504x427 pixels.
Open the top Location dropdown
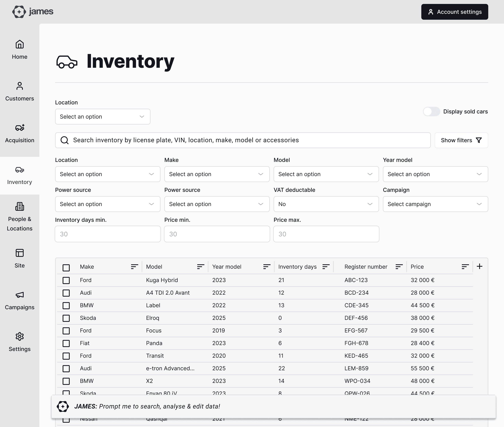[103, 117]
